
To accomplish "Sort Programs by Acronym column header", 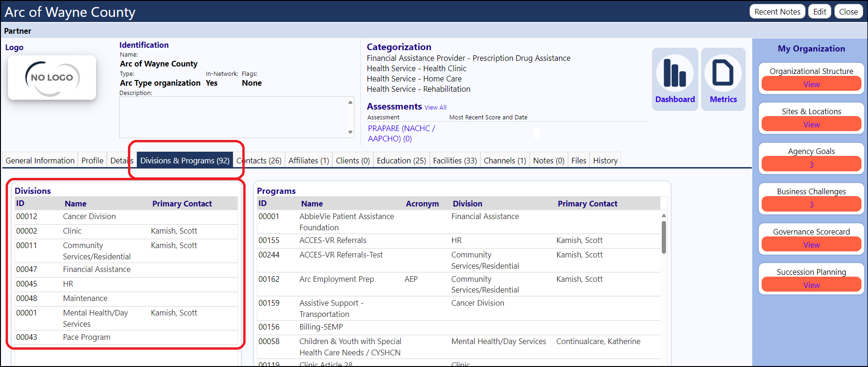I will [422, 204].
